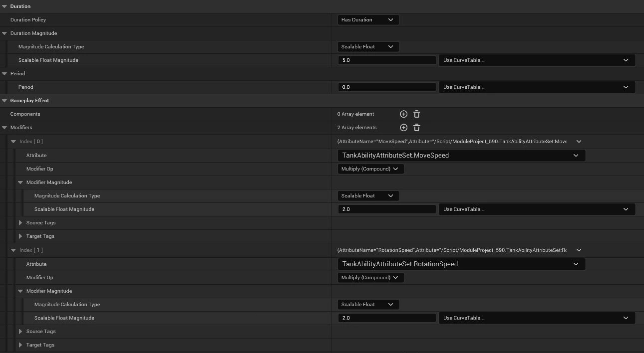Click the RotationSpeed AttributeName summary text
Screen dimensions: 644x353
point(452,250)
